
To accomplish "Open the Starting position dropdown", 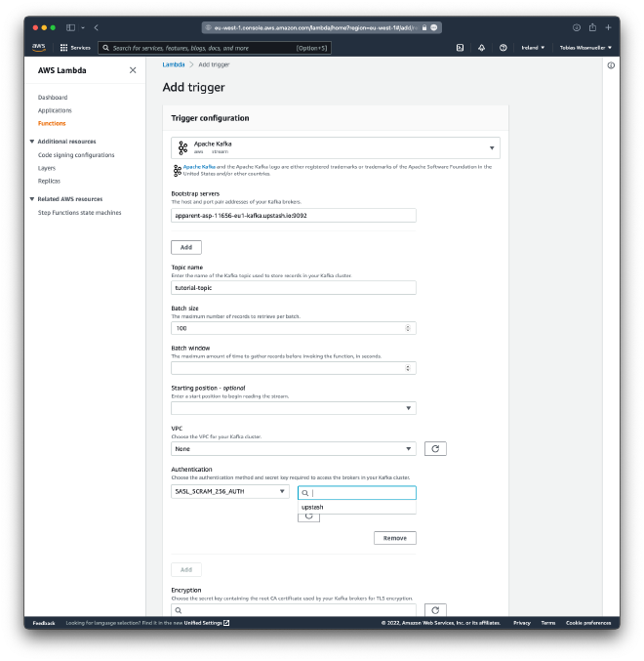I will (x=293, y=408).
